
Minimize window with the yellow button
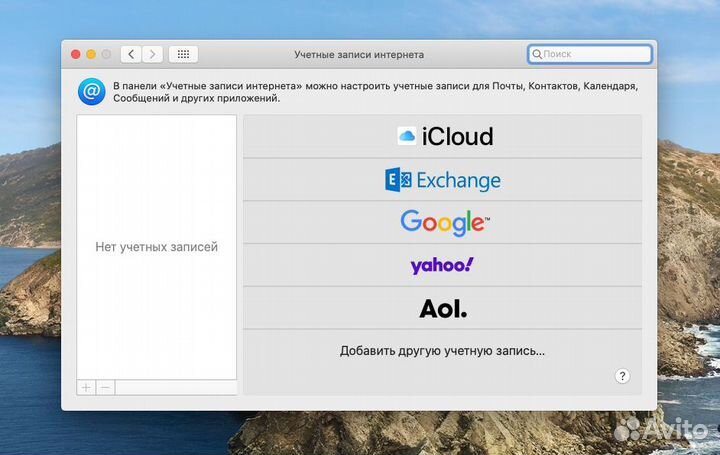(91, 54)
